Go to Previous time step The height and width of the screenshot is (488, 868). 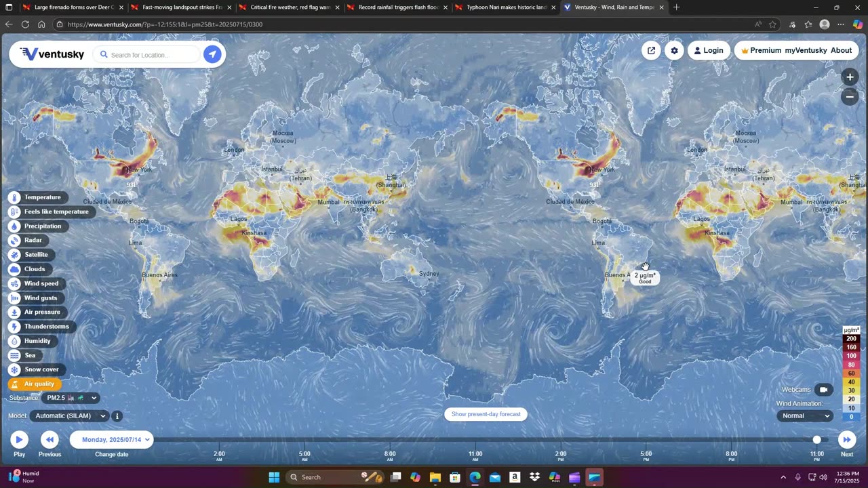click(x=50, y=439)
